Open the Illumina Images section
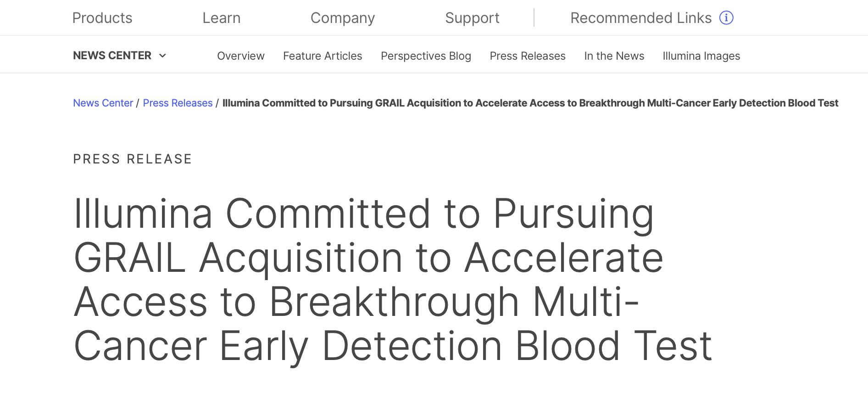Screen dimensions: 868x405 point(701,56)
